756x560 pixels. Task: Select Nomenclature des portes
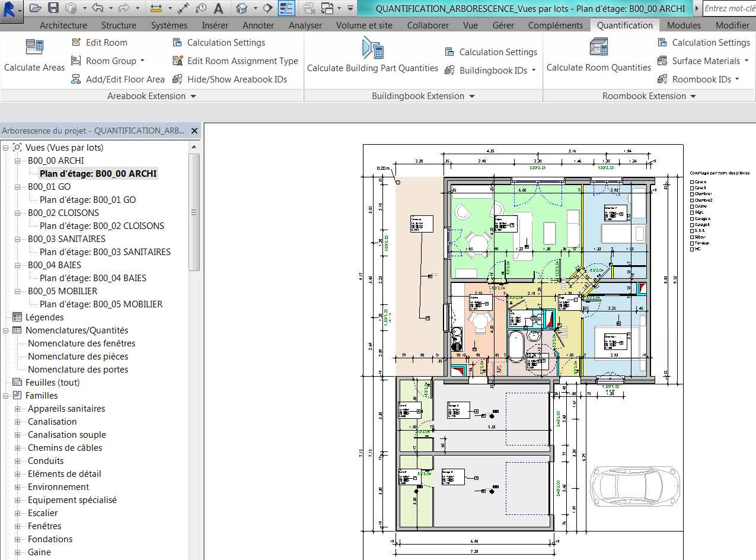78,370
